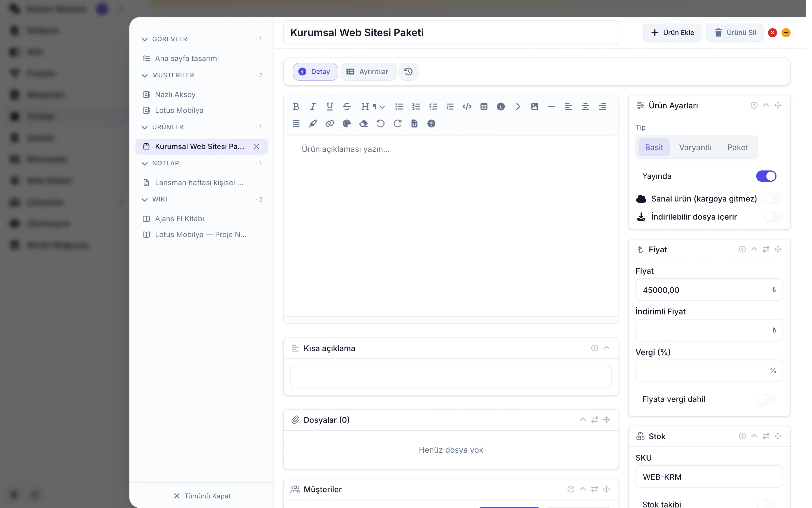Collapse the ÜRÜNLER section
The width and height of the screenshot is (812, 508).
pyautogui.click(x=144, y=127)
